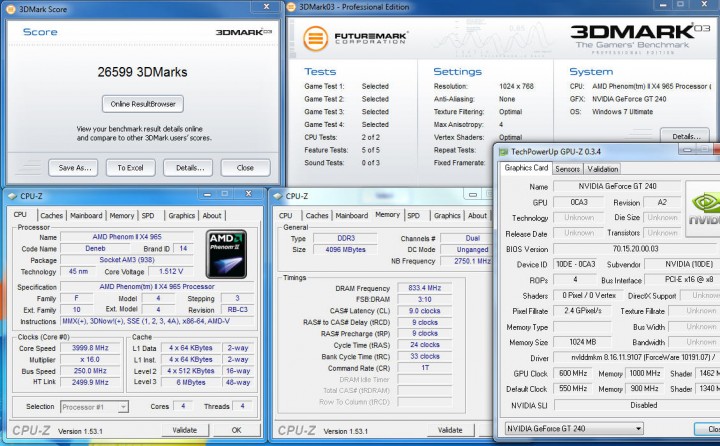Click the GPU name field NVIDIA GeForce GT 240

click(617, 186)
